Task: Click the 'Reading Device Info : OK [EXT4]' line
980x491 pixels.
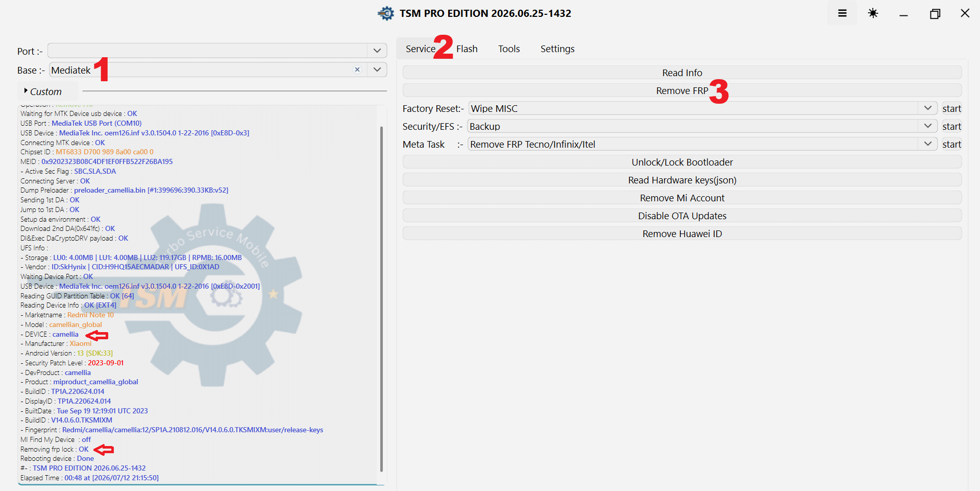Action: click(68, 305)
